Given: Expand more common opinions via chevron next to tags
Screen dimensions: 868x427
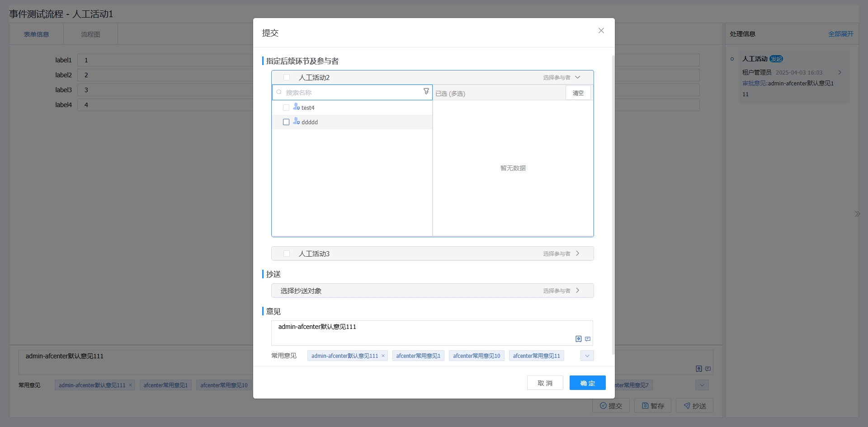Looking at the screenshot, I should click(586, 356).
